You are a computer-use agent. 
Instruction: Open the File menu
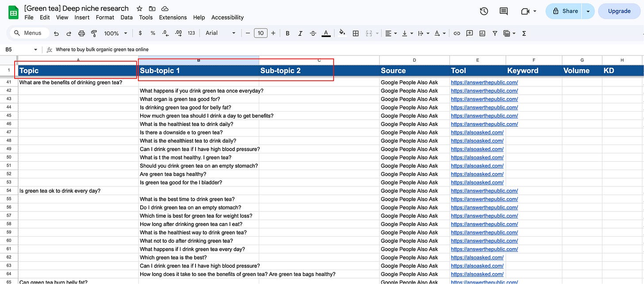[29, 17]
